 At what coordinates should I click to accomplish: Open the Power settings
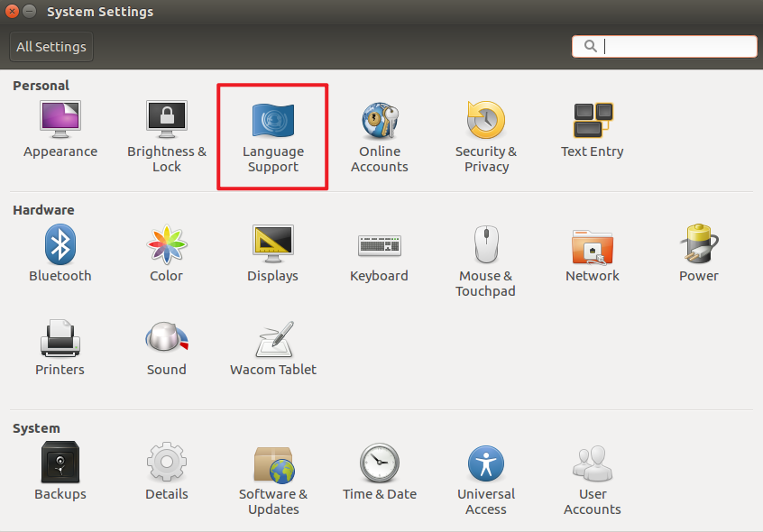[698, 252]
